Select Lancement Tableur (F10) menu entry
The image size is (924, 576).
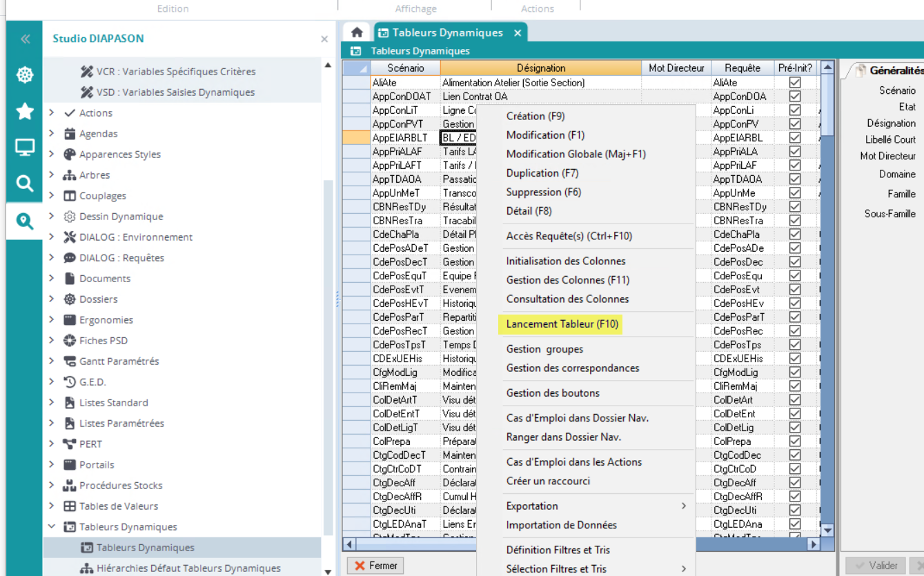[562, 324]
